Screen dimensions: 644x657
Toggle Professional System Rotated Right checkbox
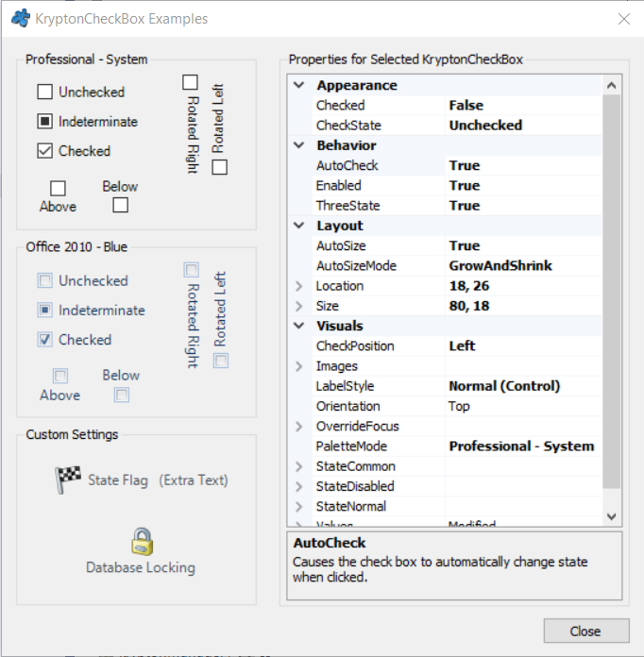(x=190, y=82)
